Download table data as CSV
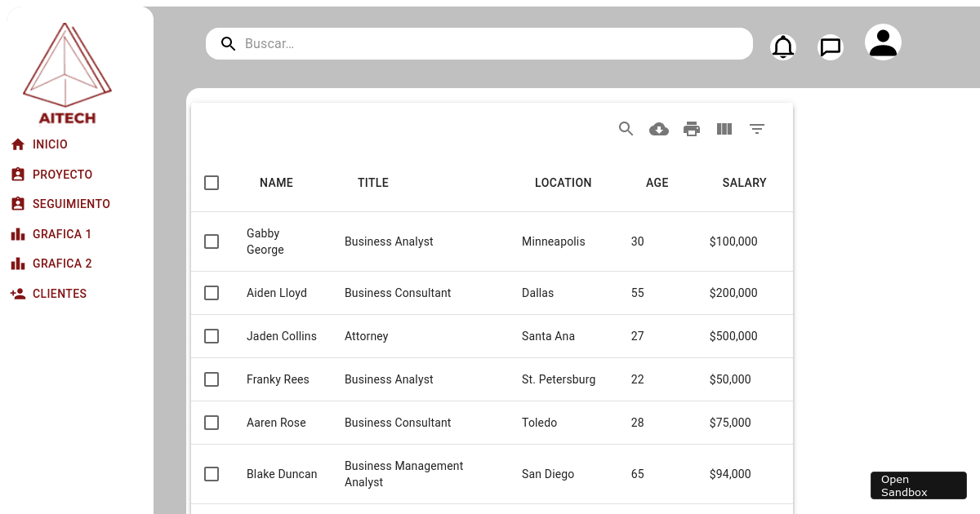 point(659,129)
